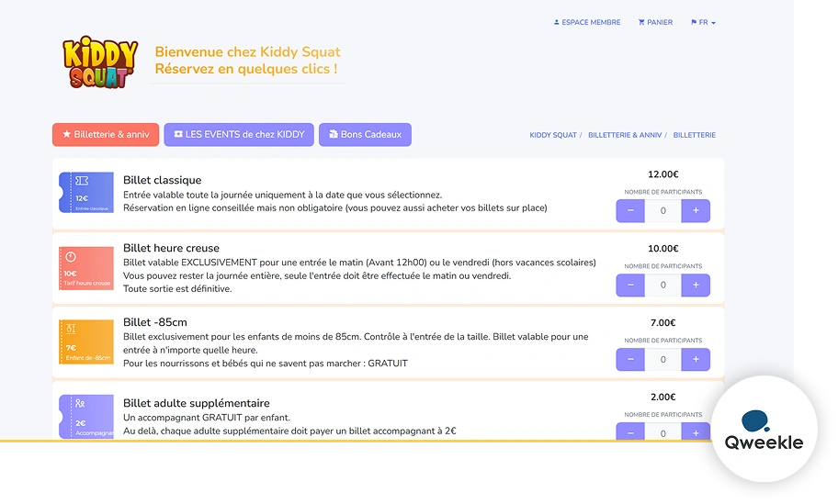The image size is (838, 504).
Task: Click the Billet heure creuse quantity field
Action: click(663, 286)
